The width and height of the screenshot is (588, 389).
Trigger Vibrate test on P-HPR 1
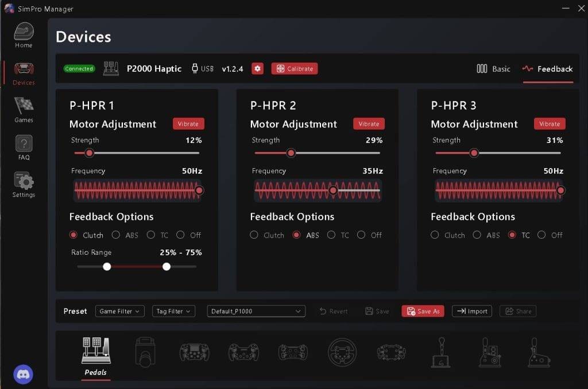click(x=188, y=123)
